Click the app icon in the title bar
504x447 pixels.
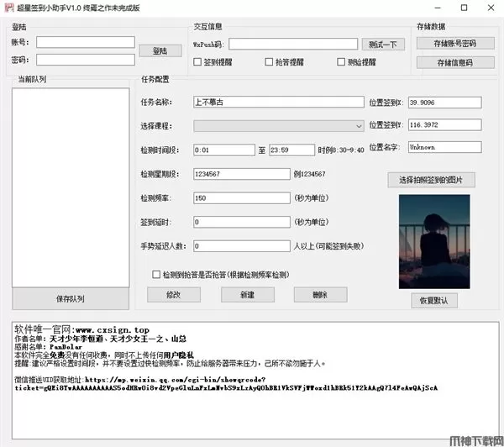[x=9, y=8]
